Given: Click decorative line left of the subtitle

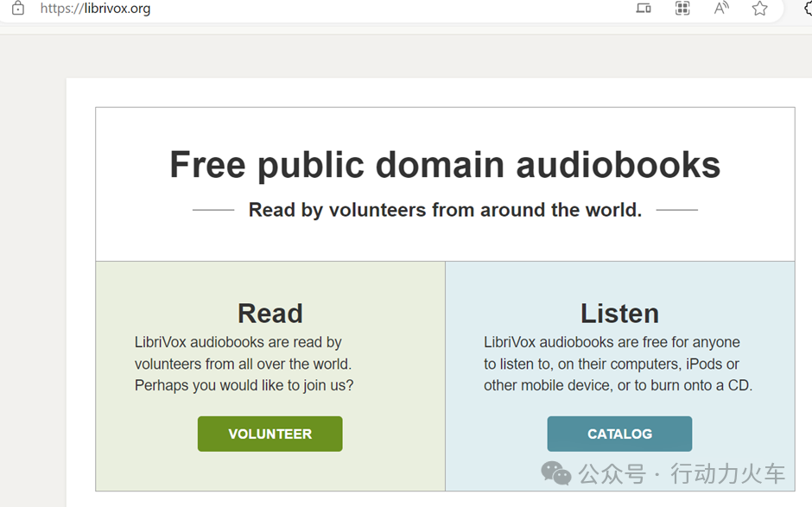Looking at the screenshot, I should point(213,210).
